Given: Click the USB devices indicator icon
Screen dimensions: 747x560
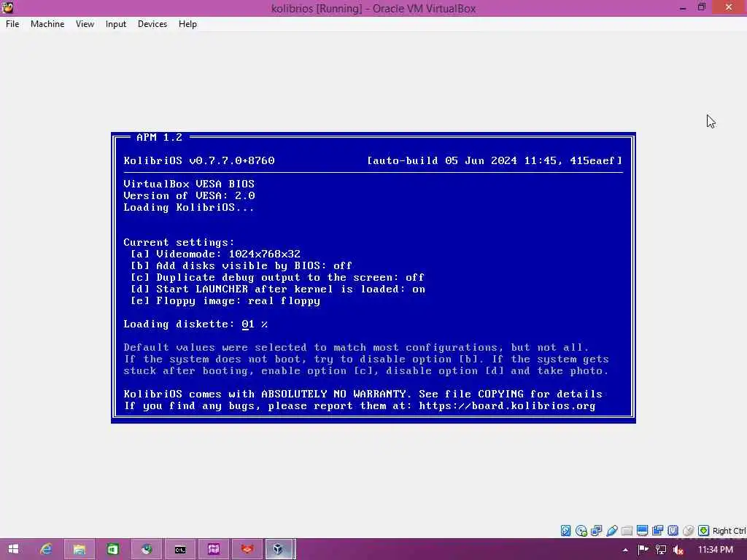Looking at the screenshot, I should point(612,531).
